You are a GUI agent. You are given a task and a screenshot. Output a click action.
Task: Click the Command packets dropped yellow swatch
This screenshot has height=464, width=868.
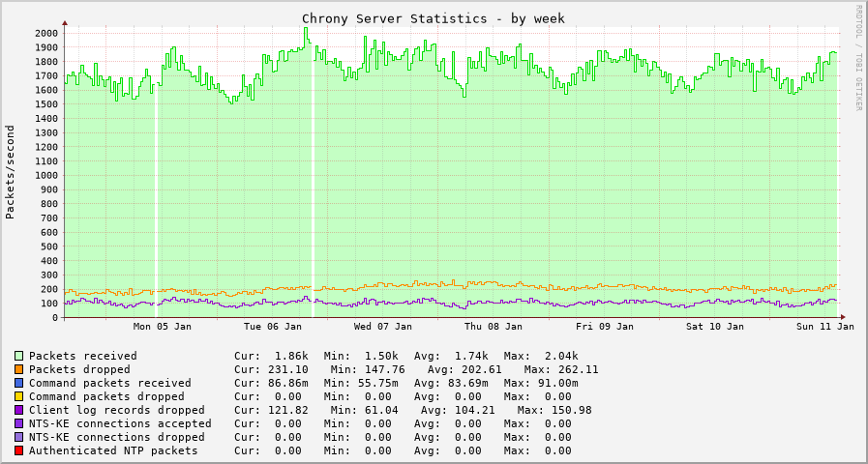pyautogui.click(x=19, y=396)
